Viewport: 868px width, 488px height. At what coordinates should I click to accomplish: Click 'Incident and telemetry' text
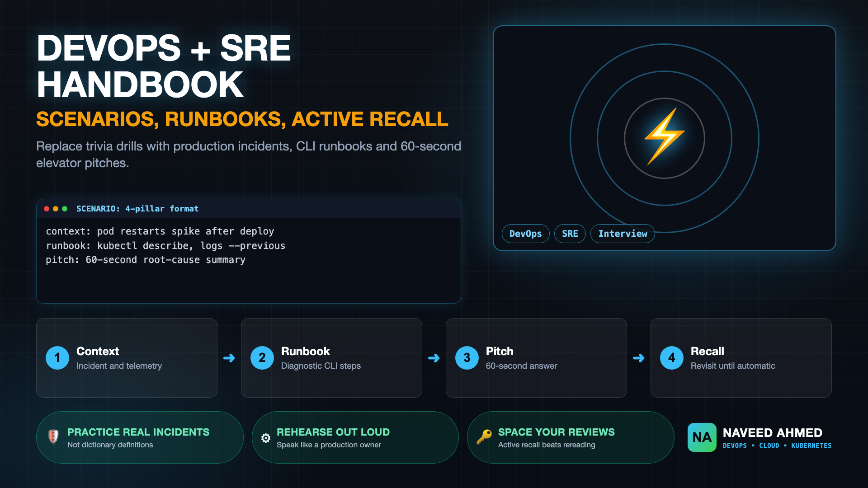point(119,366)
